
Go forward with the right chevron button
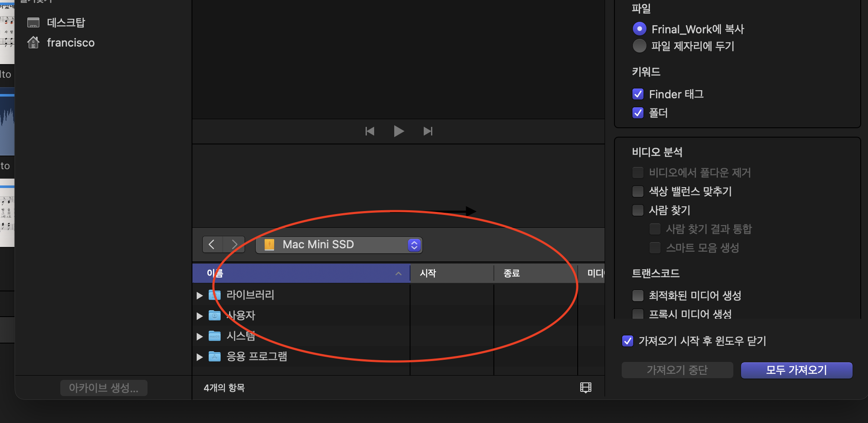(234, 244)
